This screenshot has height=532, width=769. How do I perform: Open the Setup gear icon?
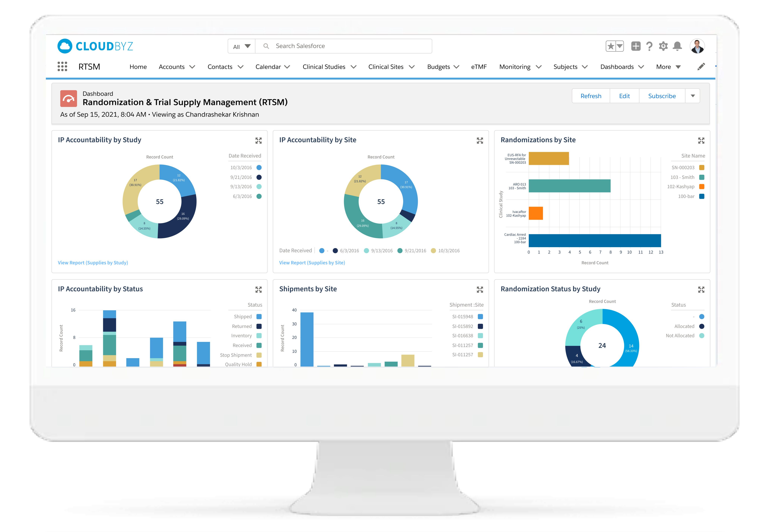coord(663,46)
